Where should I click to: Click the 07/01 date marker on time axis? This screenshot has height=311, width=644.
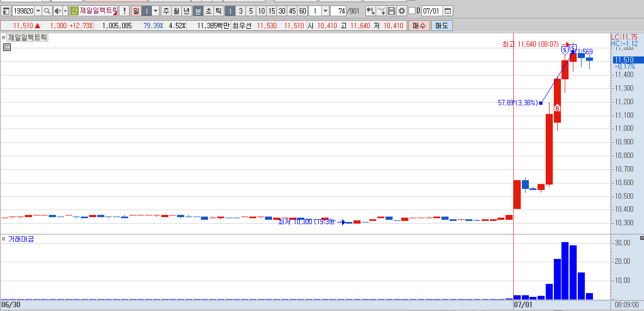[x=522, y=305]
